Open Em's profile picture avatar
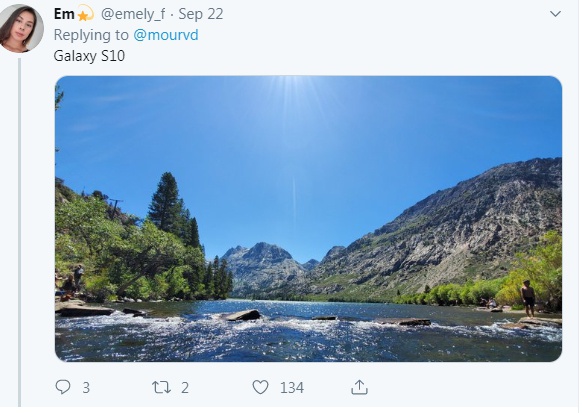The image size is (582, 413). coord(22,29)
